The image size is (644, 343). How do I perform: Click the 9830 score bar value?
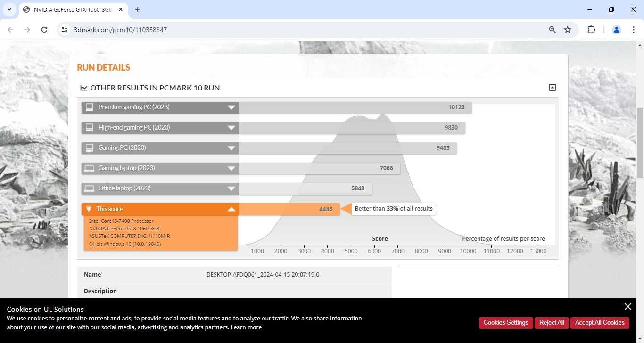click(451, 128)
